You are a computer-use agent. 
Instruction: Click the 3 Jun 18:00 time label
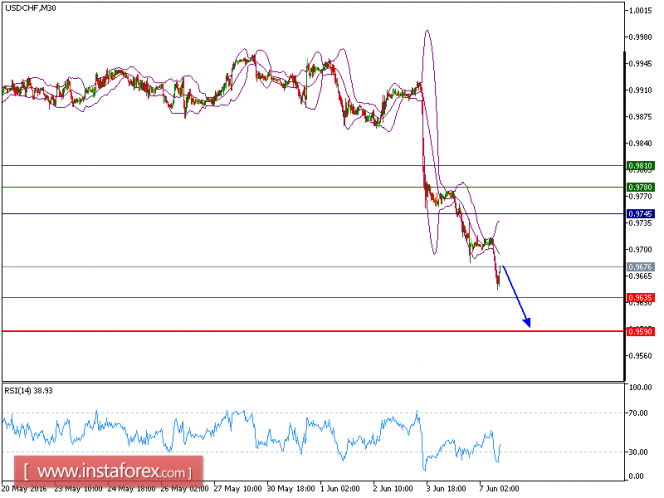(446, 489)
